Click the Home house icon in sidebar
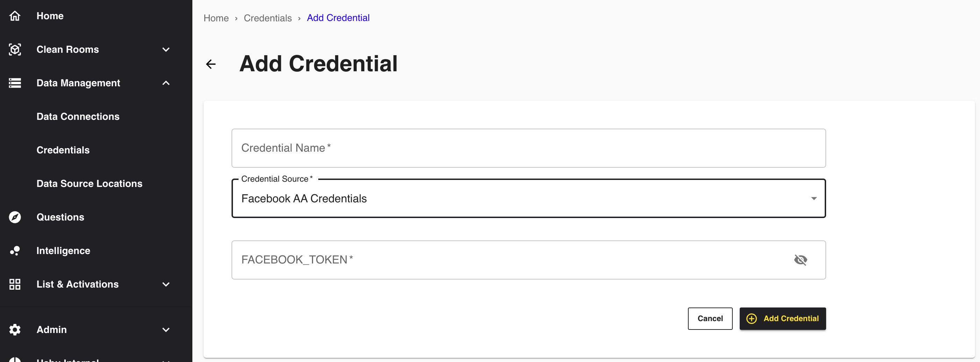Viewport: 980px width, 362px height. pos(15,16)
